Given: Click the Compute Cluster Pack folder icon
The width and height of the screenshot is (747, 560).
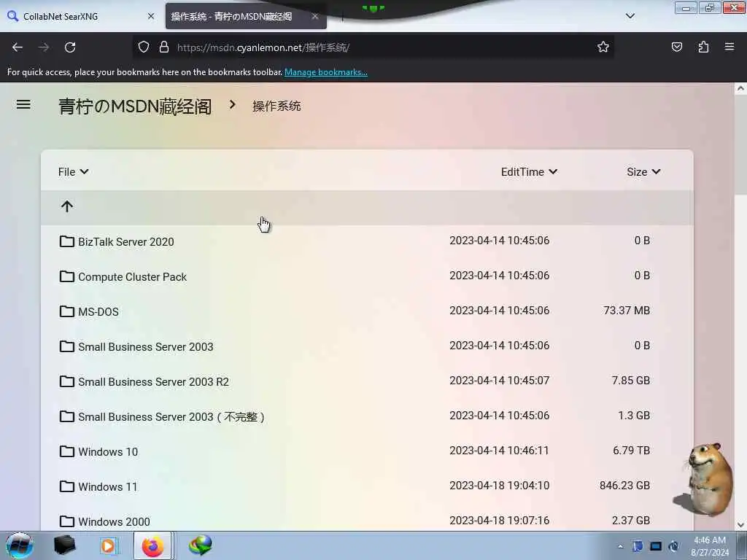Looking at the screenshot, I should tap(66, 276).
